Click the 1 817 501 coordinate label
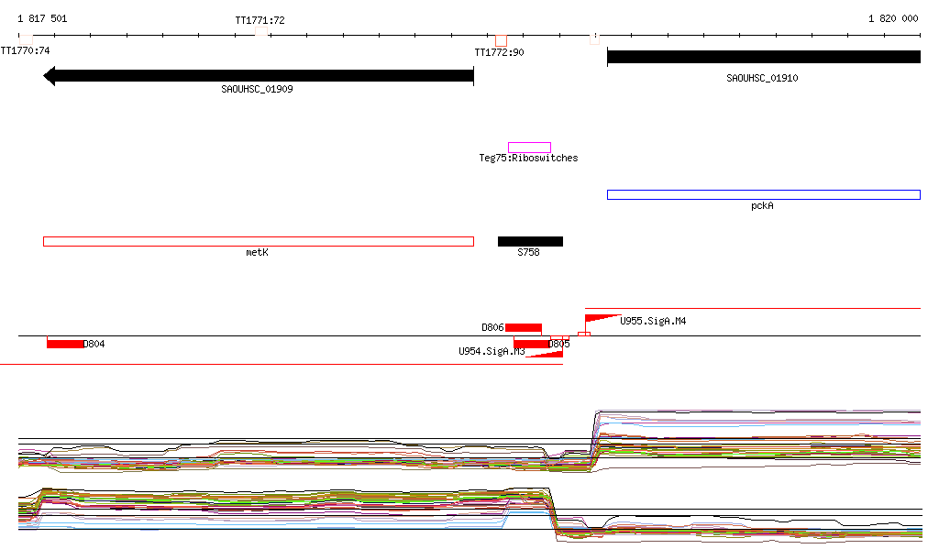 point(42,18)
